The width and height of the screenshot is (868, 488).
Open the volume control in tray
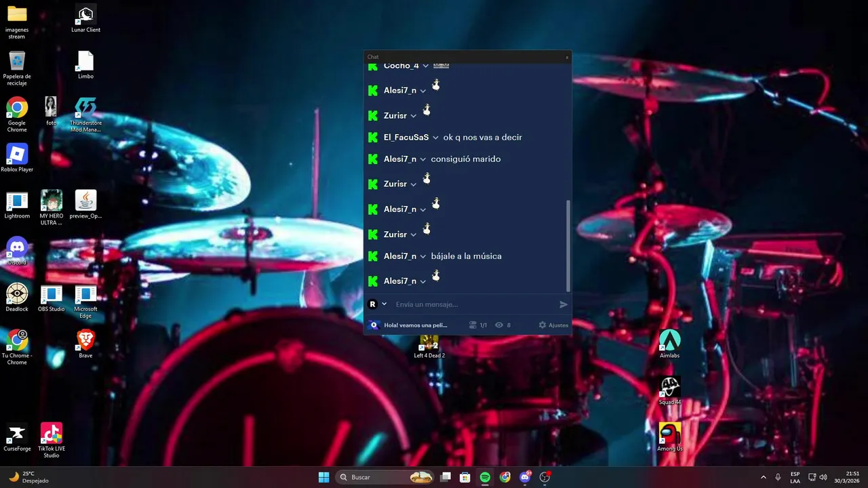pos(823,477)
